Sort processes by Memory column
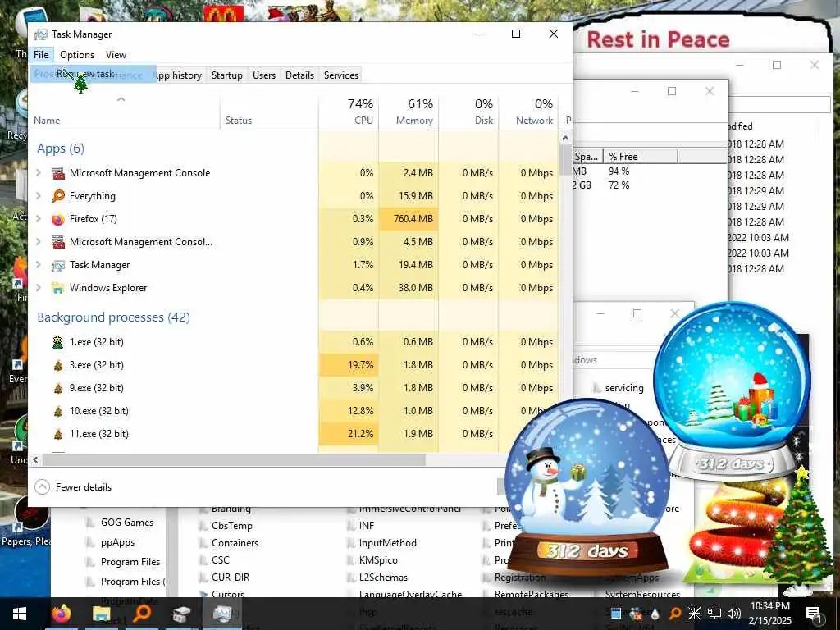This screenshot has height=630, width=840. click(409, 112)
